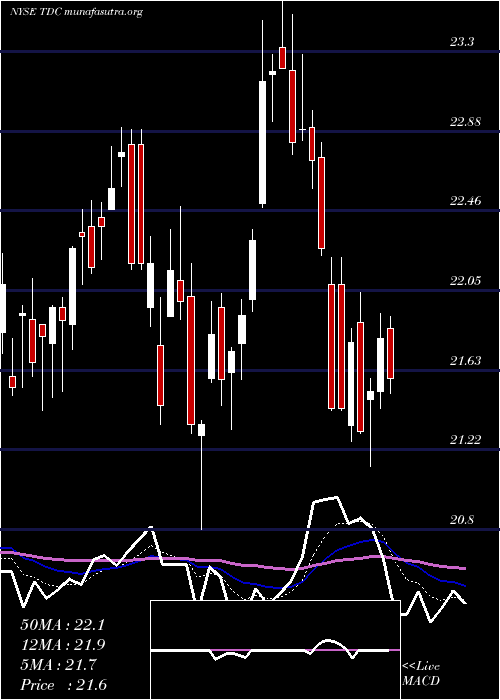Click the Price : 21.6 readout
This screenshot has width=500, height=700.
click(x=63, y=685)
